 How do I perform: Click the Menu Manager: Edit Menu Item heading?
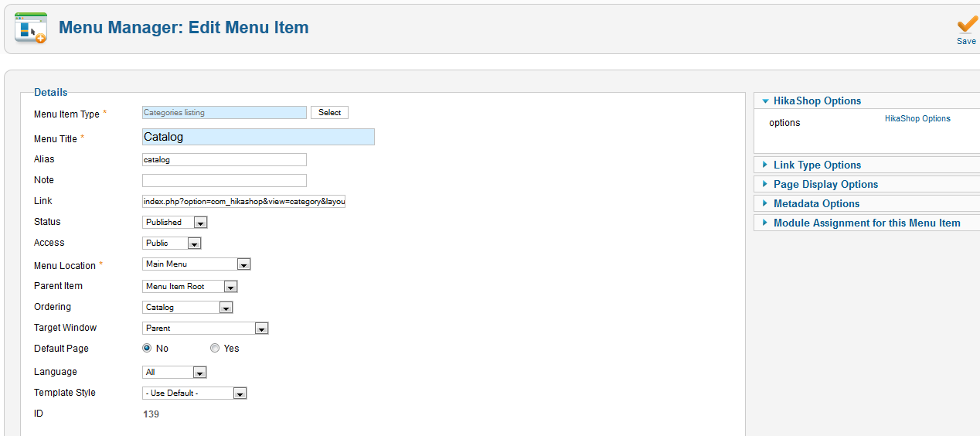click(184, 28)
